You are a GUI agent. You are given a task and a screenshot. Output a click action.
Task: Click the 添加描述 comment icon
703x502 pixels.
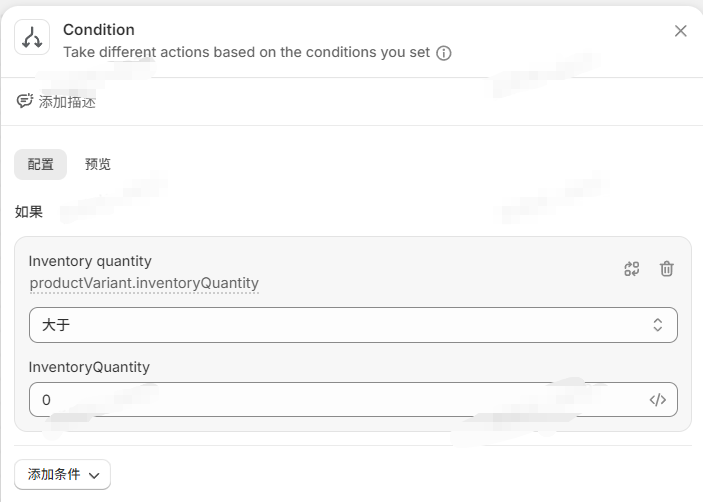[25, 101]
